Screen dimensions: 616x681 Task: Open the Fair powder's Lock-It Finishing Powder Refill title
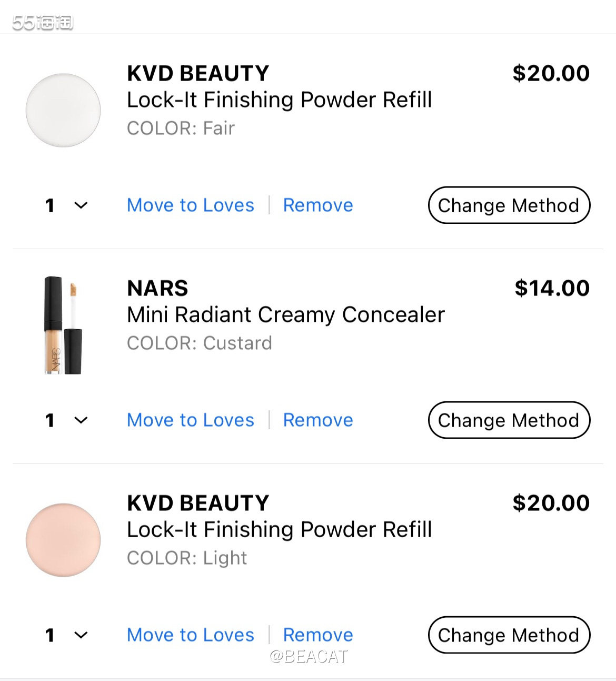279,100
